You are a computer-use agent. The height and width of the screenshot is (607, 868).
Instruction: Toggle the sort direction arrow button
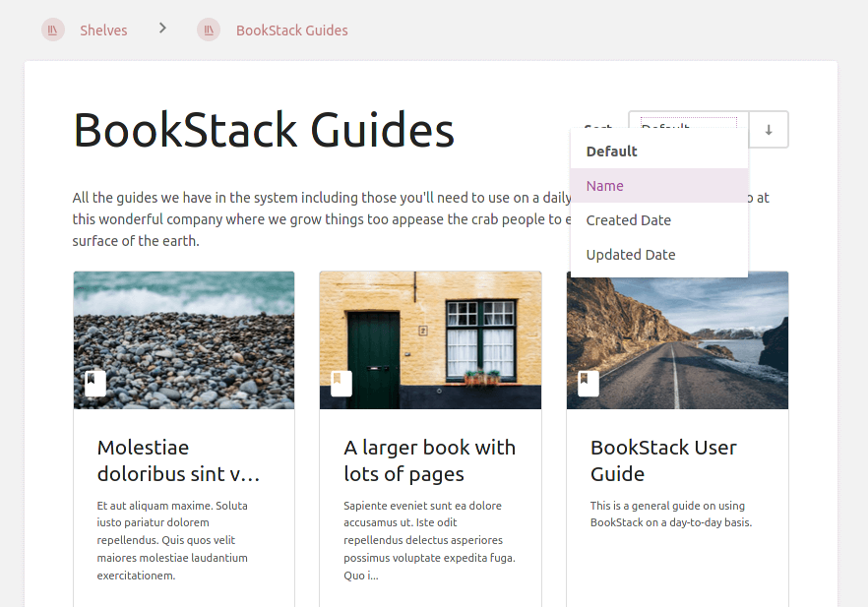769,130
